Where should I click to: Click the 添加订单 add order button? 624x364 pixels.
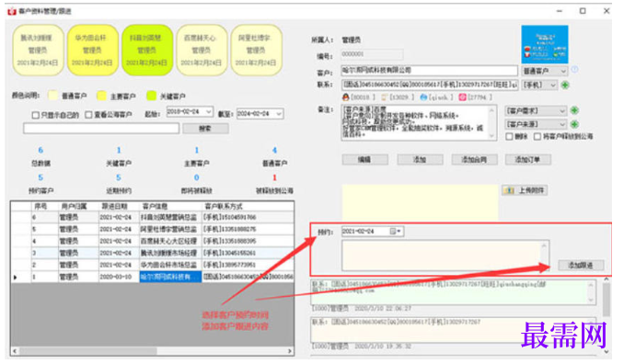pos(527,159)
